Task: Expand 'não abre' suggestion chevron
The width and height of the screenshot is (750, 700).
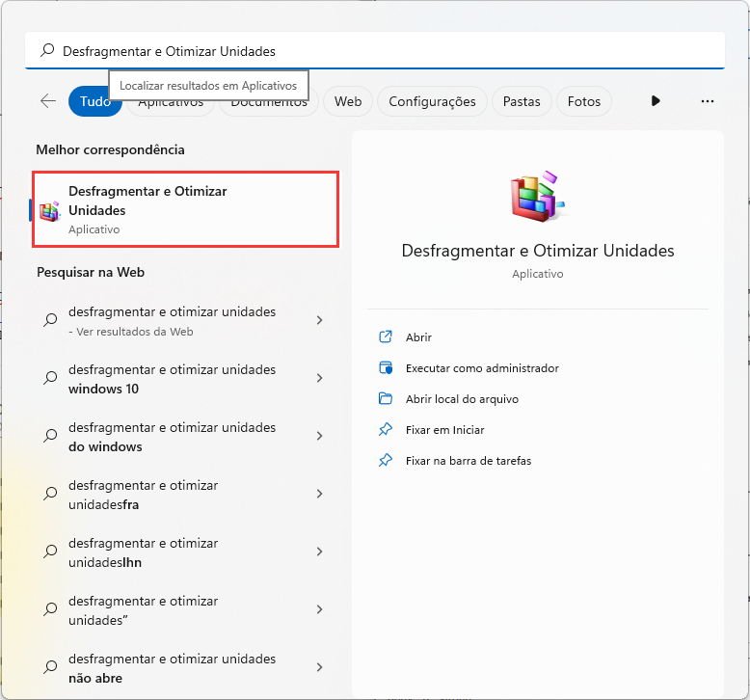Action: coord(319,667)
